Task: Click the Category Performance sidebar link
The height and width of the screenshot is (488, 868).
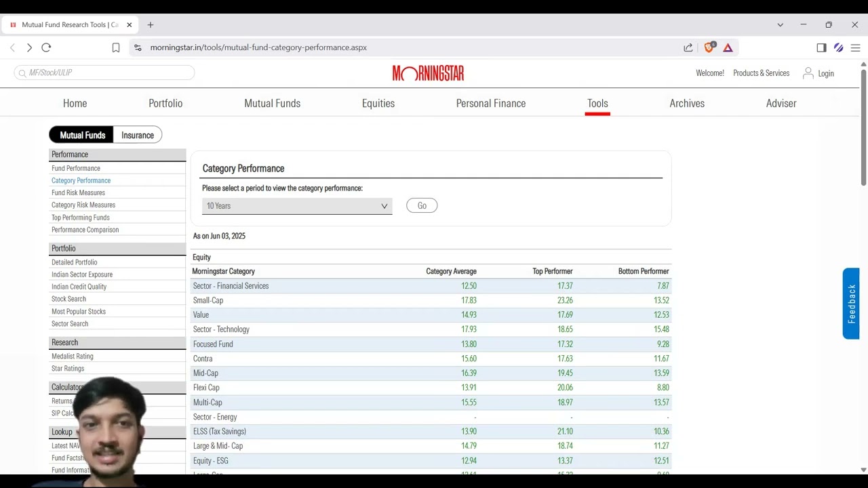Action: point(81,180)
